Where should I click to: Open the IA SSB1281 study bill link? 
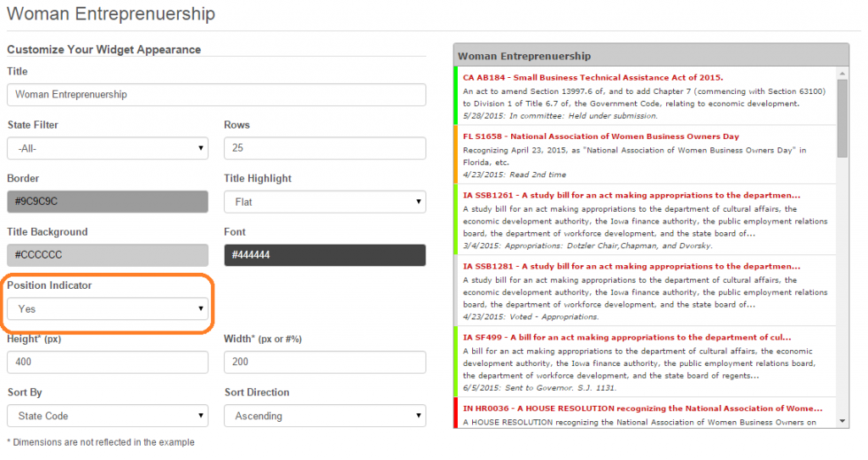pyautogui.click(x=631, y=266)
